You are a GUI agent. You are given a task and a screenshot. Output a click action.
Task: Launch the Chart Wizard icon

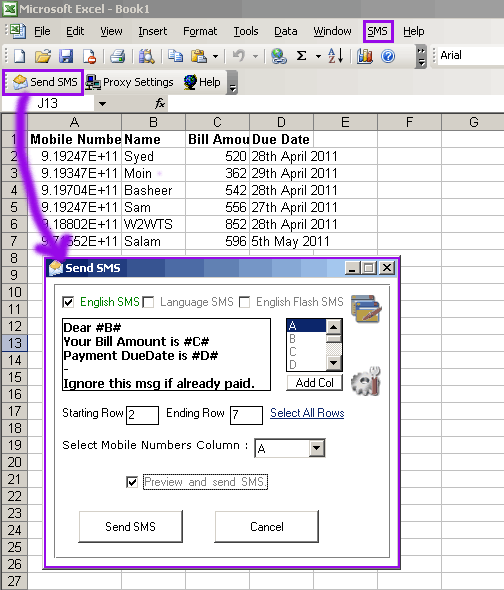pos(365,56)
